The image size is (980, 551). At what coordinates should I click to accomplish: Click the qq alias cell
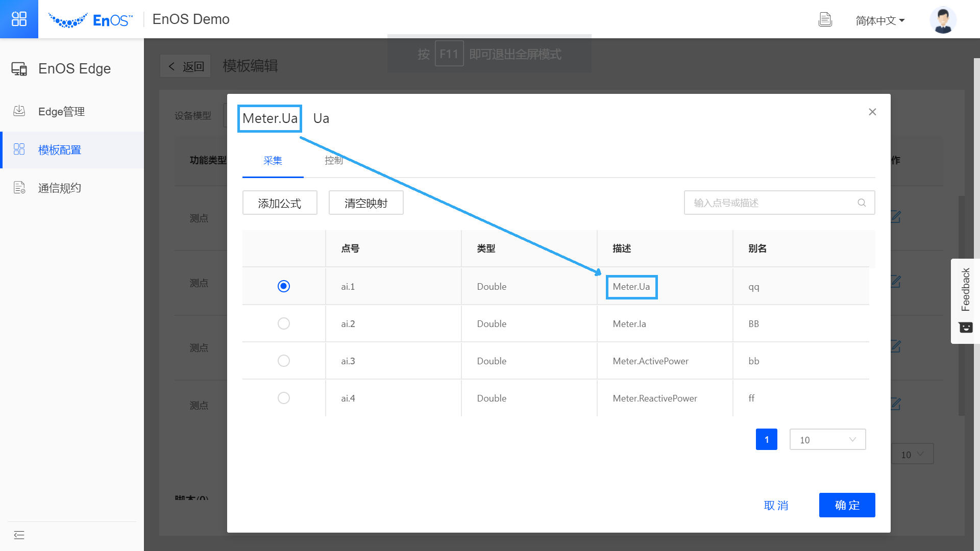pos(801,286)
